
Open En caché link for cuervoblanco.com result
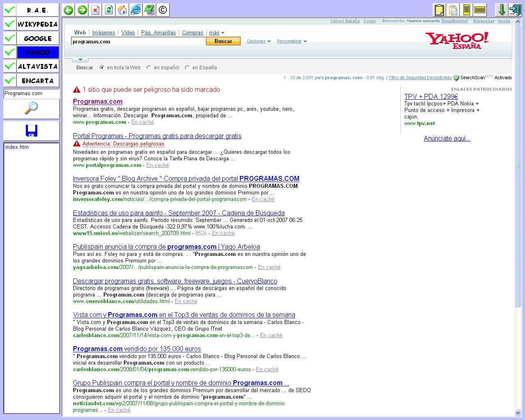(x=186, y=301)
